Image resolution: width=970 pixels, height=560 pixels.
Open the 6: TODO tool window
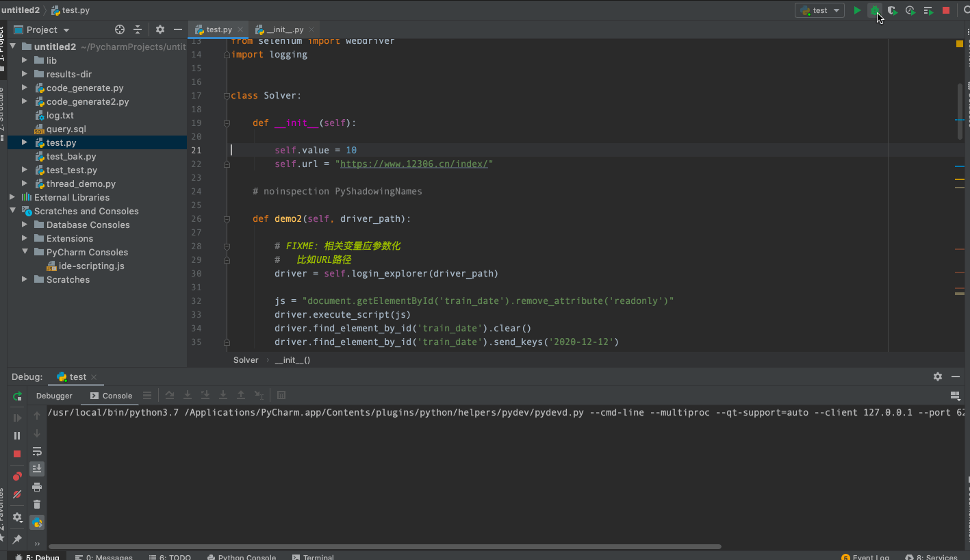click(169, 557)
